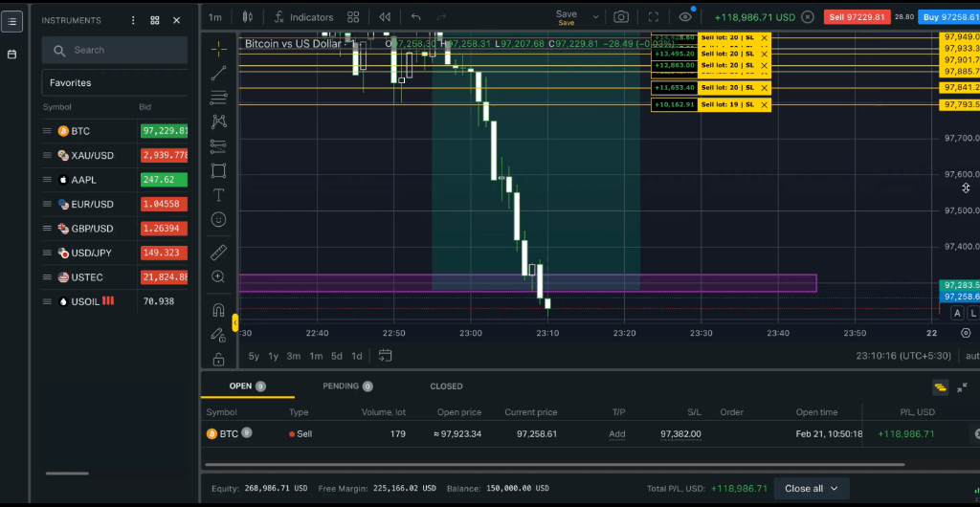Select the Text annotation tool
980x507 pixels.
point(219,195)
